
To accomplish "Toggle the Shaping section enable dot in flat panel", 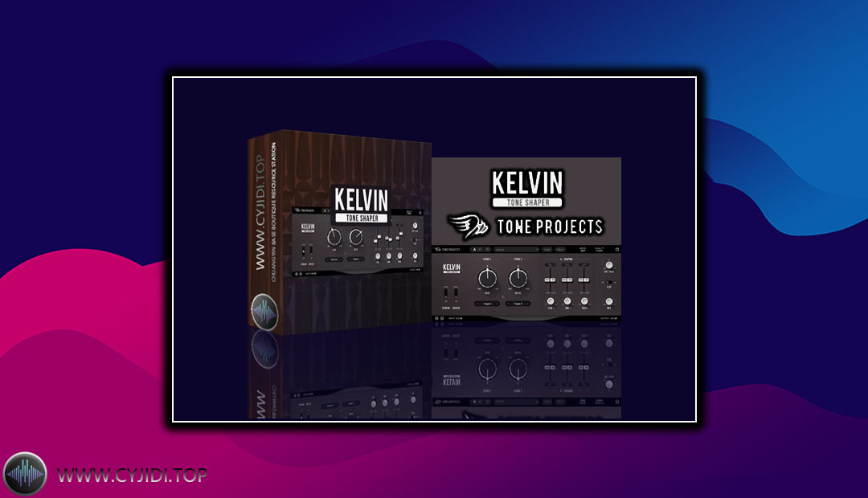I will point(561,259).
